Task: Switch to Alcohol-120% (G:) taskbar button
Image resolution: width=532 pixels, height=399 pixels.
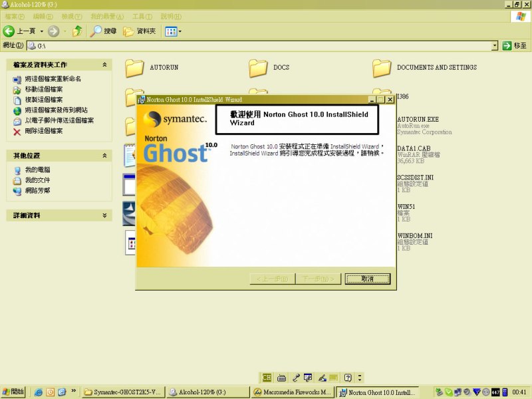Action: [208, 392]
